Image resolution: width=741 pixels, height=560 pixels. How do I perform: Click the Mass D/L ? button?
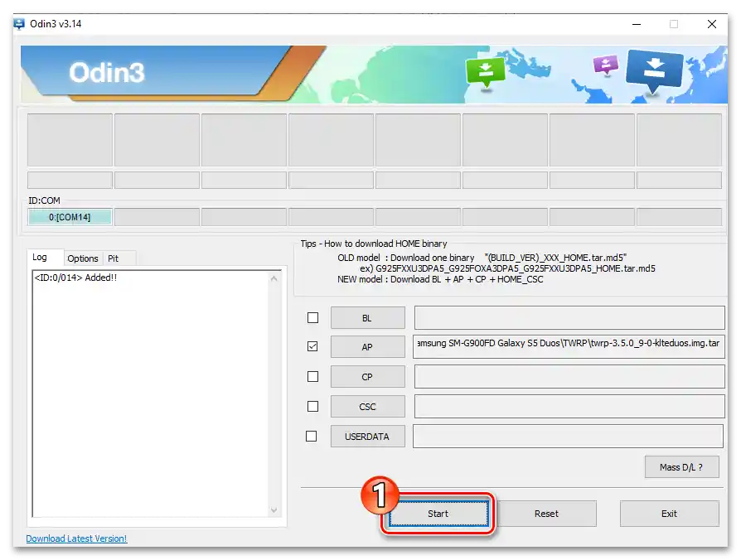click(x=681, y=466)
